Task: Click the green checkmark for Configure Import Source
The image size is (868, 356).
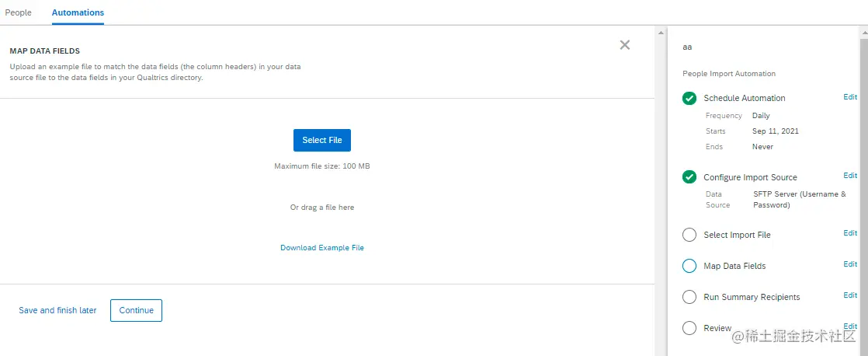Action: (689, 177)
